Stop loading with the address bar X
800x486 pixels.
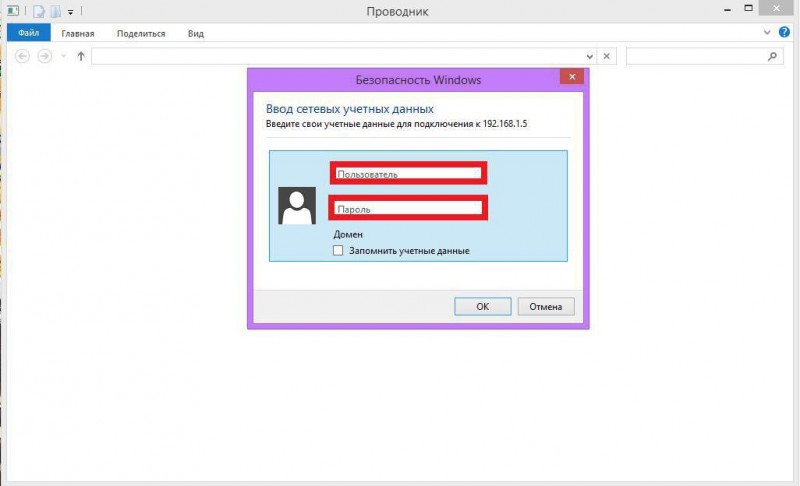tap(606, 56)
